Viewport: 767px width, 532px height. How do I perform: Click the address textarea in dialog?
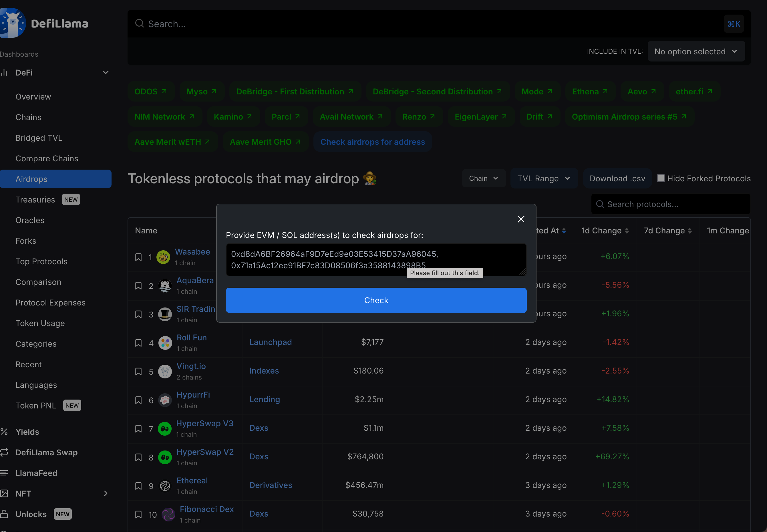[x=376, y=259]
